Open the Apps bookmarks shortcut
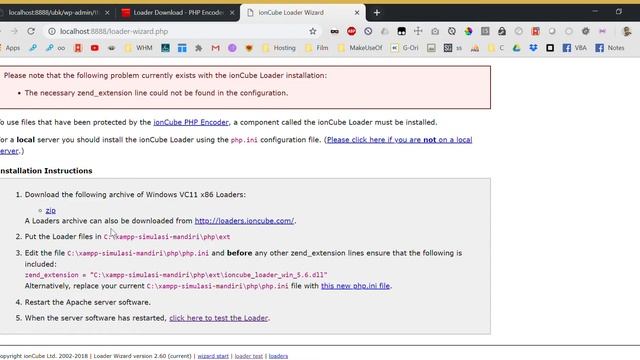Image resolution: width=640 pixels, height=360 pixels. point(10,48)
